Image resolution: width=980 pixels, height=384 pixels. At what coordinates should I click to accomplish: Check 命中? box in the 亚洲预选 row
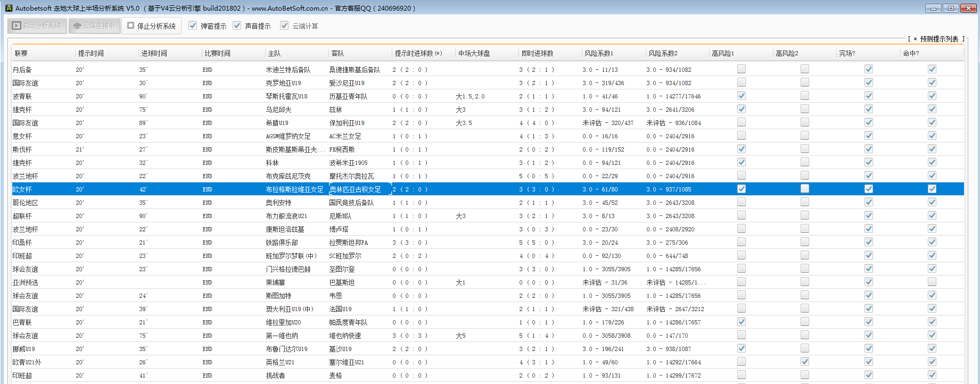coord(932,282)
